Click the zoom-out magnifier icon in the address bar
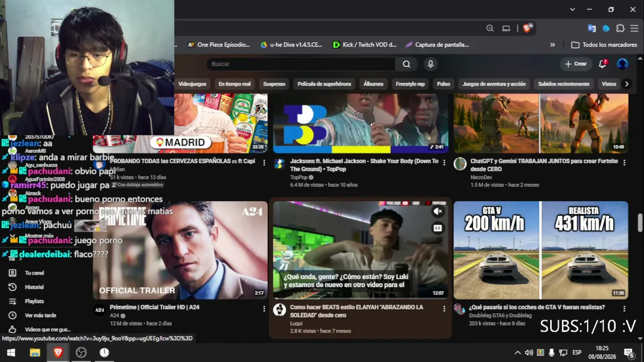Screen dimensions: 644x362 (x=490, y=29)
